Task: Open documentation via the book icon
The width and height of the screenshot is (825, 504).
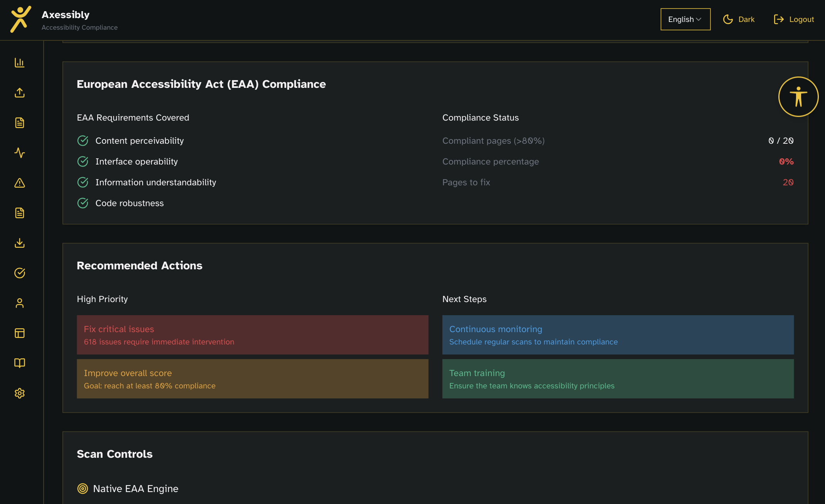Action: pyautogui.click(x=20, y=363)
